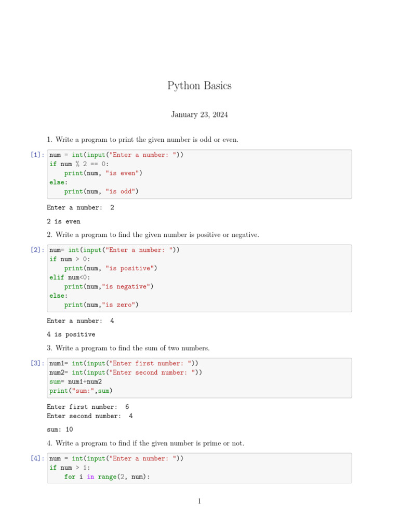
Task: Select cell prompt label [2]:
Action: (37, 250)
